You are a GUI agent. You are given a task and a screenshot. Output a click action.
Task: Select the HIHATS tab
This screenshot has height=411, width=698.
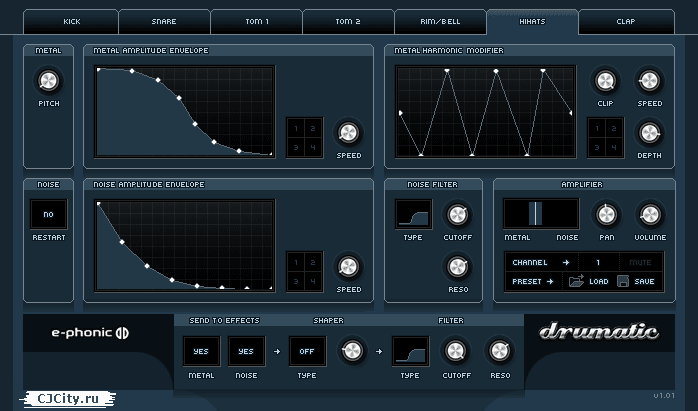[x=532, y=21]
